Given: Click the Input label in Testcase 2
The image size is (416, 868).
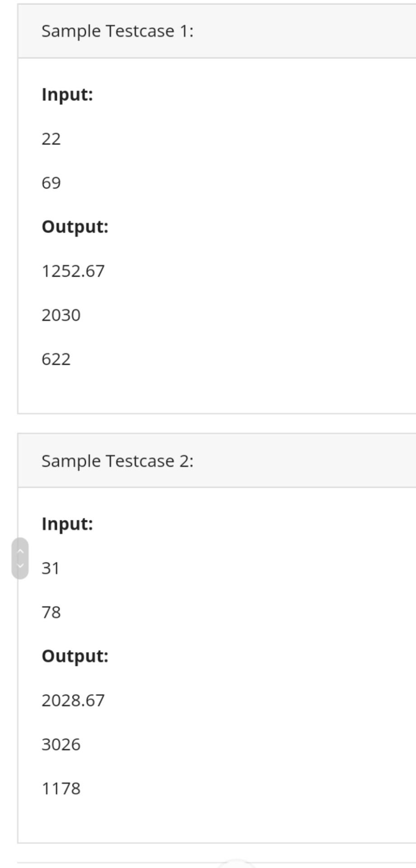Looking at the screenshot, I should [67, 524].
